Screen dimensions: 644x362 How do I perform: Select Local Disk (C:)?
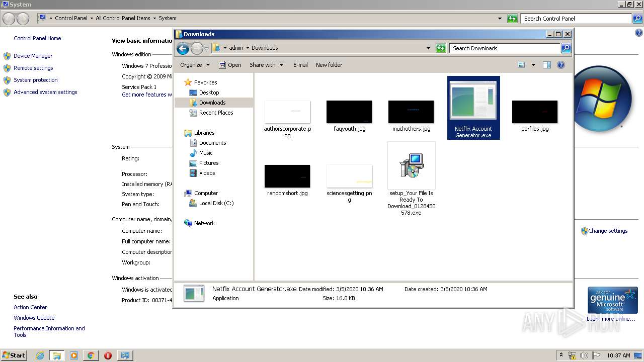click(x=211, y=203)
